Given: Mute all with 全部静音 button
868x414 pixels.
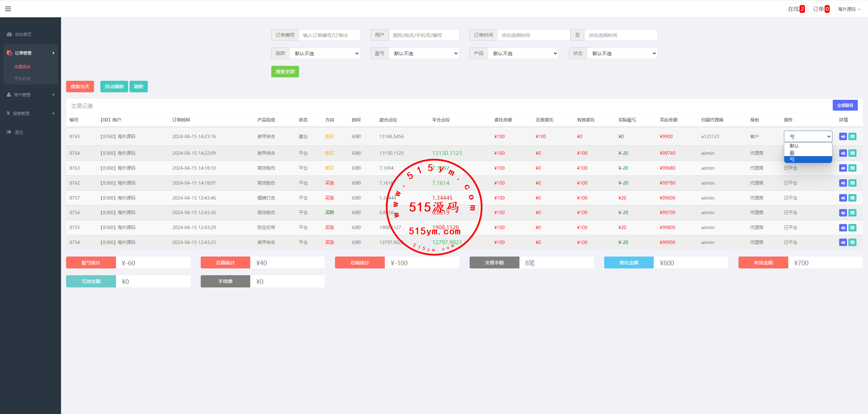Looking at the screenshot, I should tap(845, 105).
